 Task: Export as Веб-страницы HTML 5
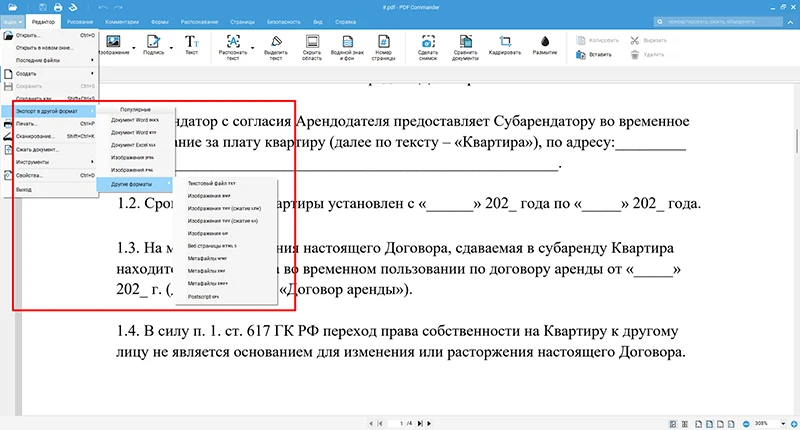(226, 246)
